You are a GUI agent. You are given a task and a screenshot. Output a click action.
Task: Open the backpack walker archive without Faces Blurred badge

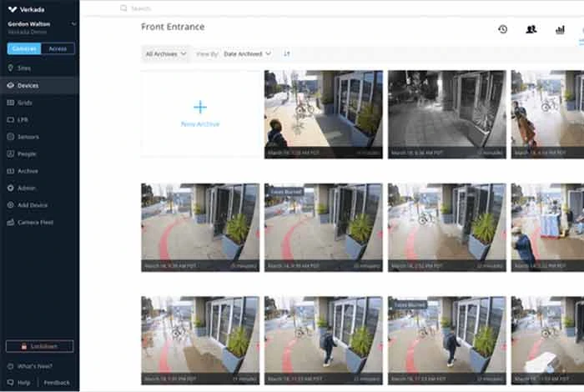coord(324,340)
